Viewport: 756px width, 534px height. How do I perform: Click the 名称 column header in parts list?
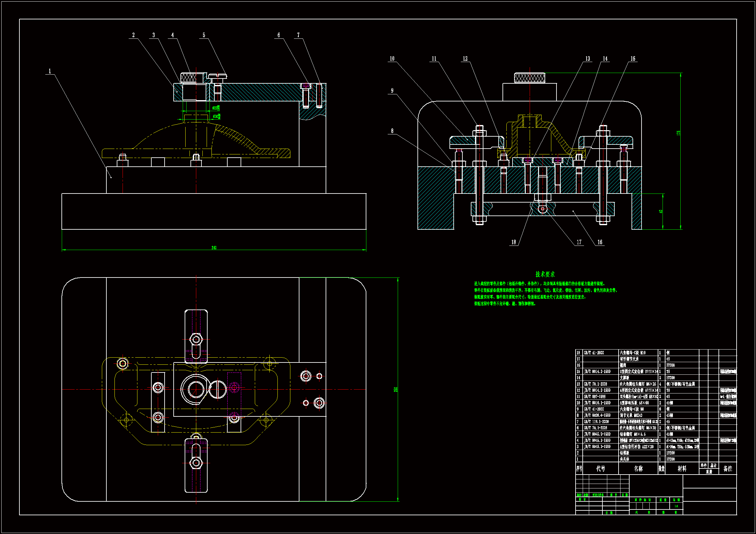(638, 468)
